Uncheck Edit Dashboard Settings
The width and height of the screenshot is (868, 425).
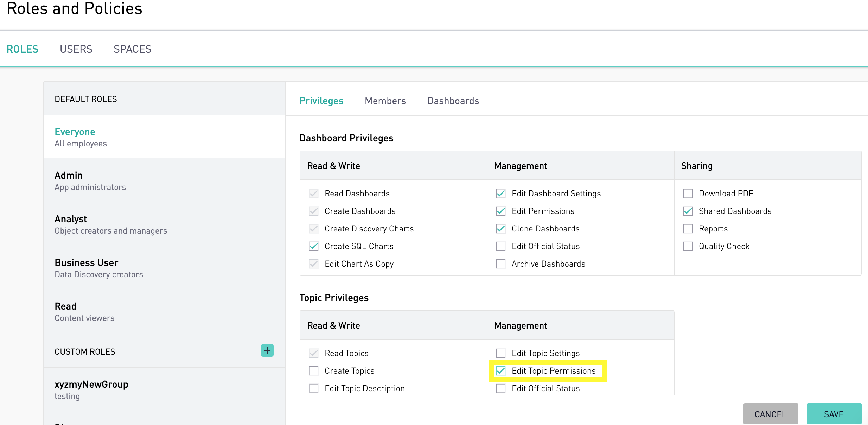[501, 194]
